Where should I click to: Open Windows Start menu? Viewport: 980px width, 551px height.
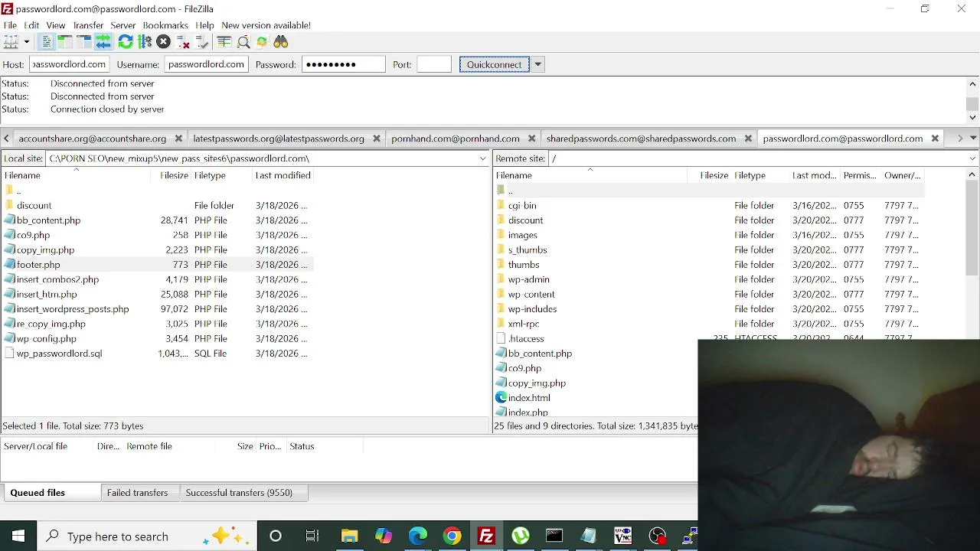[18, 536]
